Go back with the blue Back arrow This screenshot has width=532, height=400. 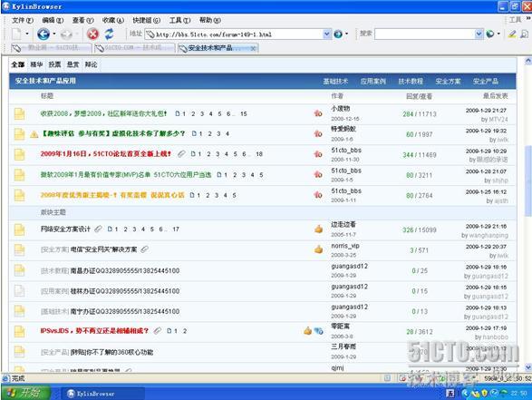pyautogui.click(x=44, y=34)
